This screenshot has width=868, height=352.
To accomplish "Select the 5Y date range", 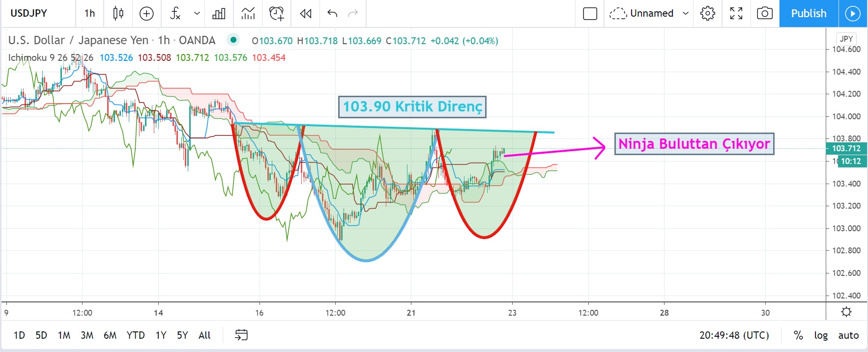I will (182, 335).
